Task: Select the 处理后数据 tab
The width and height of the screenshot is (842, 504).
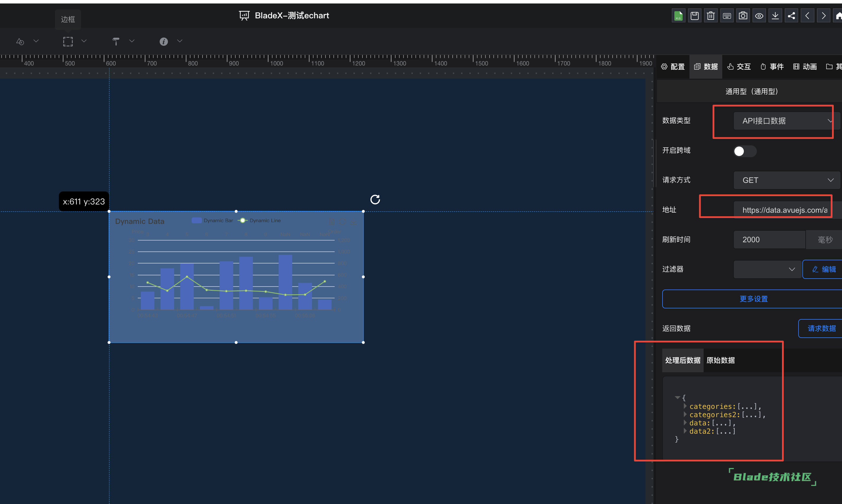Action: pyautogui.click(x=683, y=360)
